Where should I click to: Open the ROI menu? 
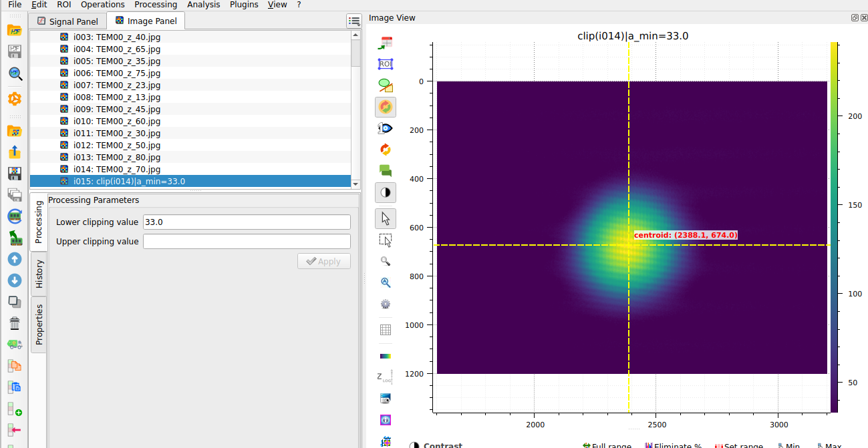click(64, 5)
